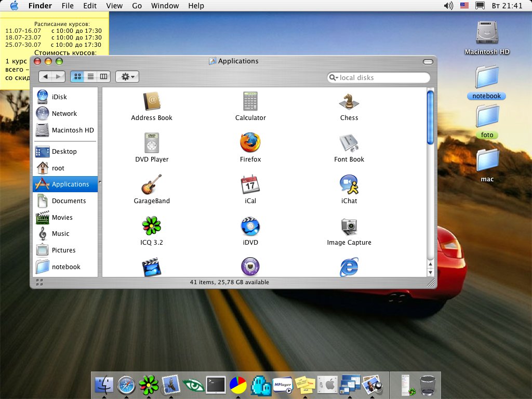The width and height of the screenshot is (532, 399).
Task: Open the search scope magnifier menu
Action: pos(334,78)
